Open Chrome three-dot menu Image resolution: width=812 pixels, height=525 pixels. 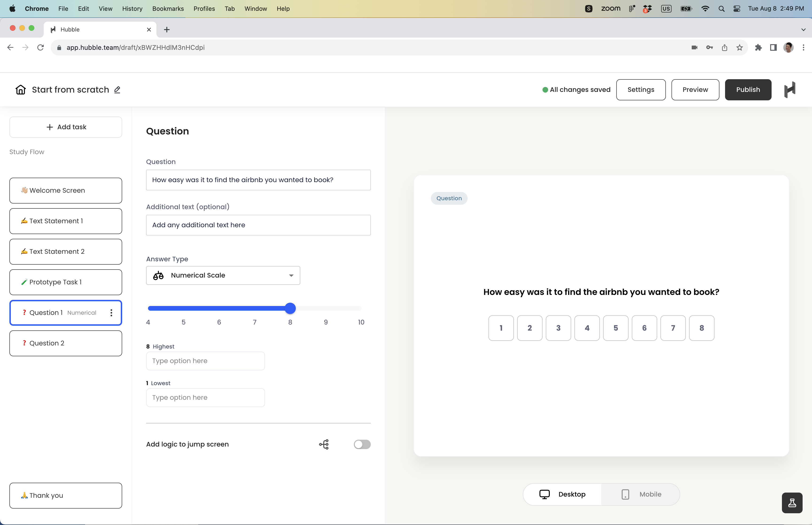(x=803, y=47)
